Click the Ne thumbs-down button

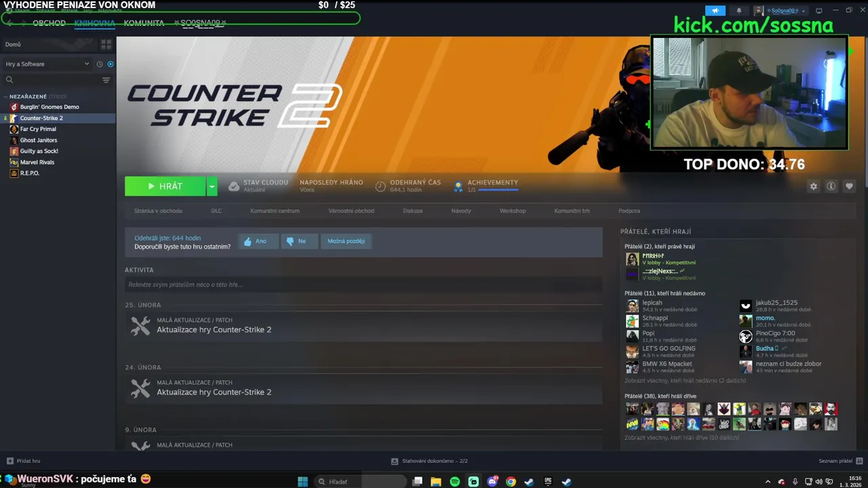pos(299,241)
